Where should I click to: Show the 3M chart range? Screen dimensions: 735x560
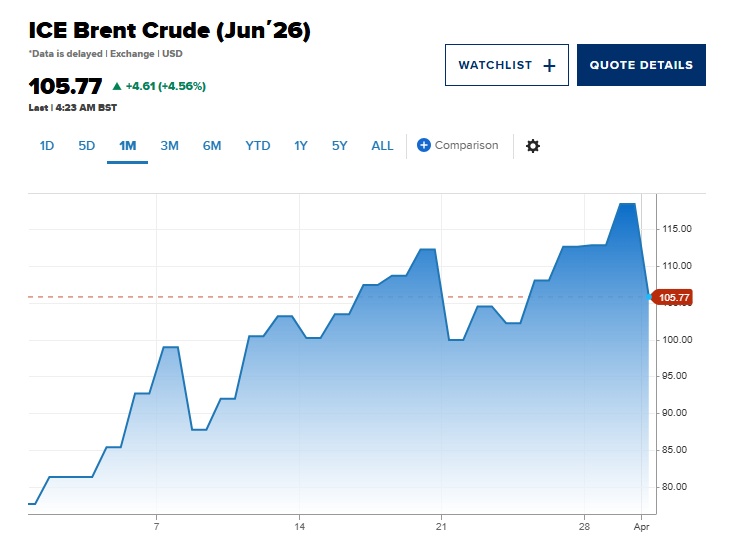pyautogui.click(x=169, y=146)
